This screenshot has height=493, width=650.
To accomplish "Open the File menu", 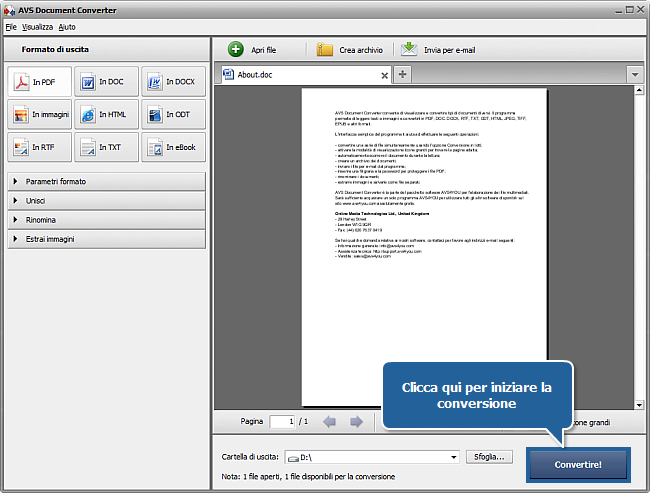I will [x=11, y=27].
